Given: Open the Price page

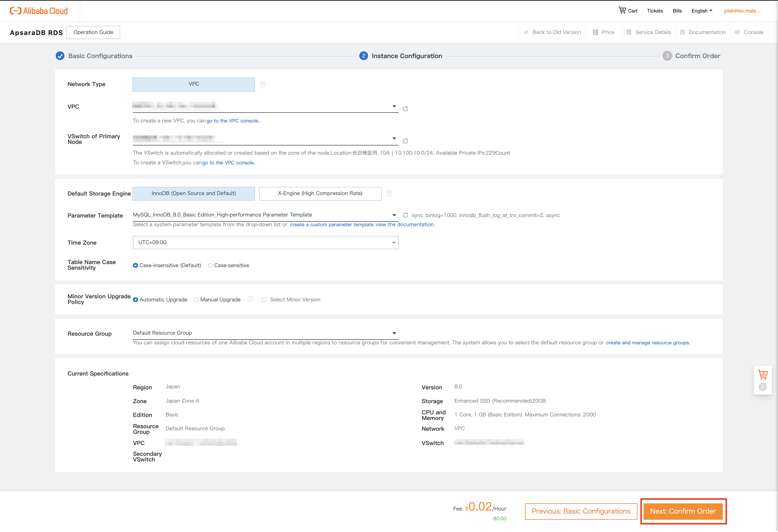Looking at the screenshot, I should [x=608, y=32].
